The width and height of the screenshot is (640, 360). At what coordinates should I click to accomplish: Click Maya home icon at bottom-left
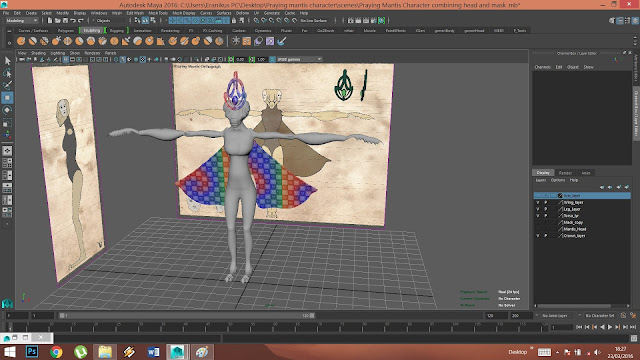pyautogui.click(x=7, y=304)
